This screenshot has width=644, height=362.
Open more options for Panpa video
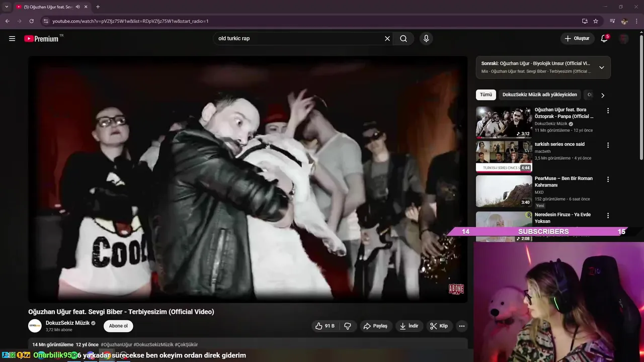(x=608, y=111)
